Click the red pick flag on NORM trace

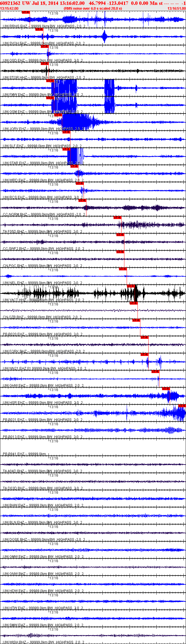82,200
